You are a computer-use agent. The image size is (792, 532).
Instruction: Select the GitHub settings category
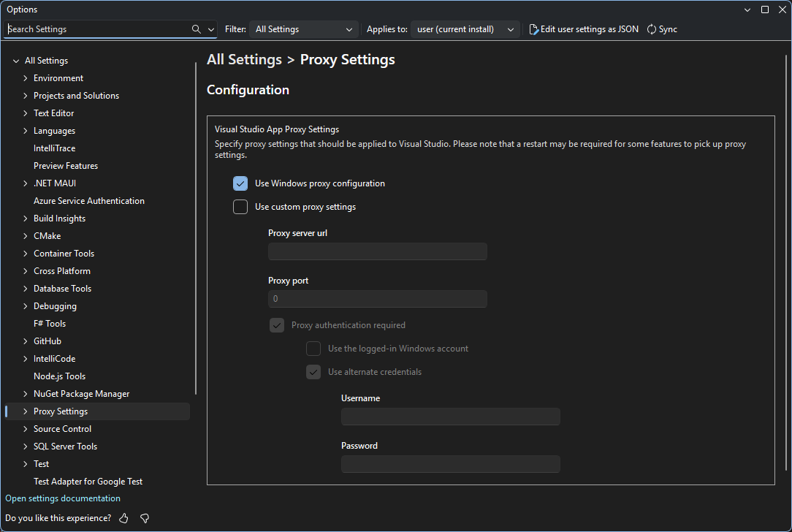click(x=47, y=341)
